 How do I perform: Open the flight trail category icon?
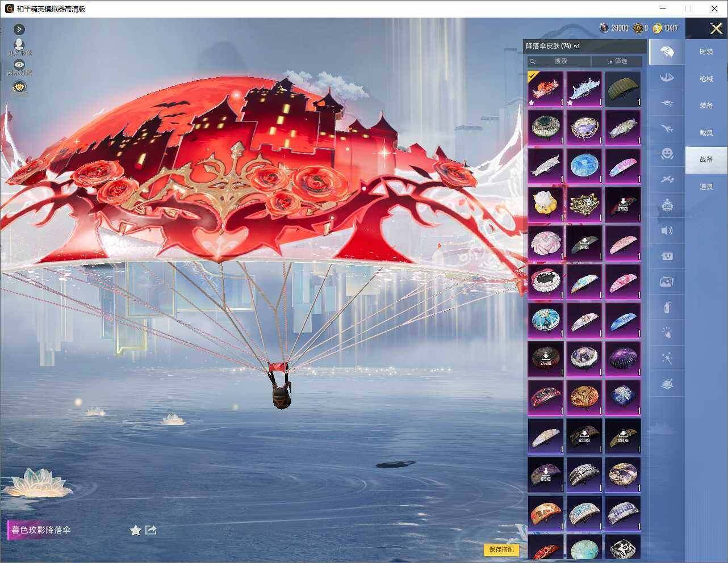coord(667,103)
